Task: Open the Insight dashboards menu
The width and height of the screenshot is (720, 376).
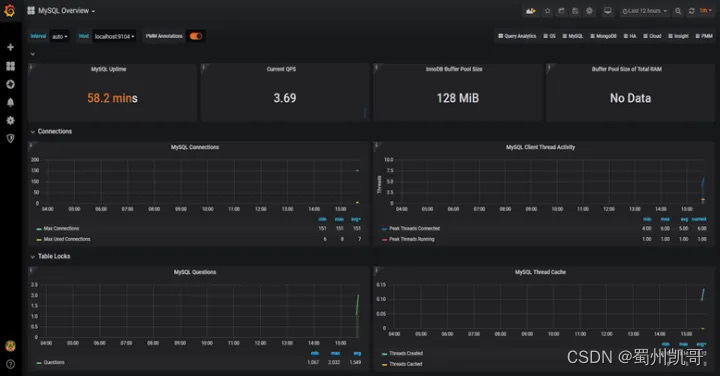Action: (678, 36)
